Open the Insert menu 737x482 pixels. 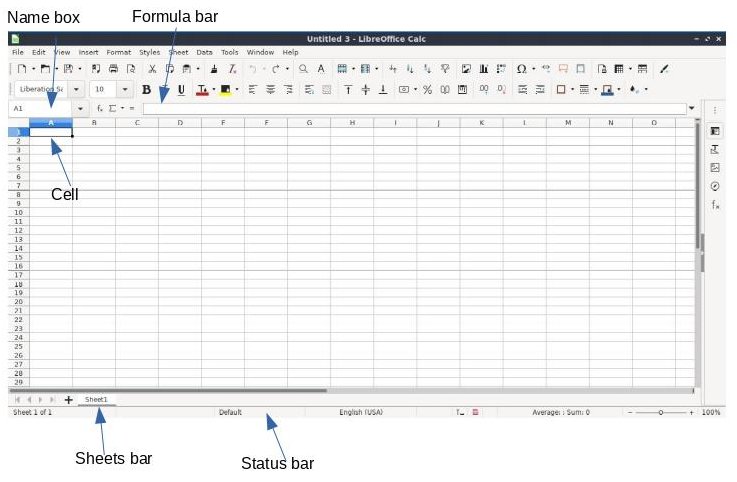pyautogui.click(x=88, y=52)
